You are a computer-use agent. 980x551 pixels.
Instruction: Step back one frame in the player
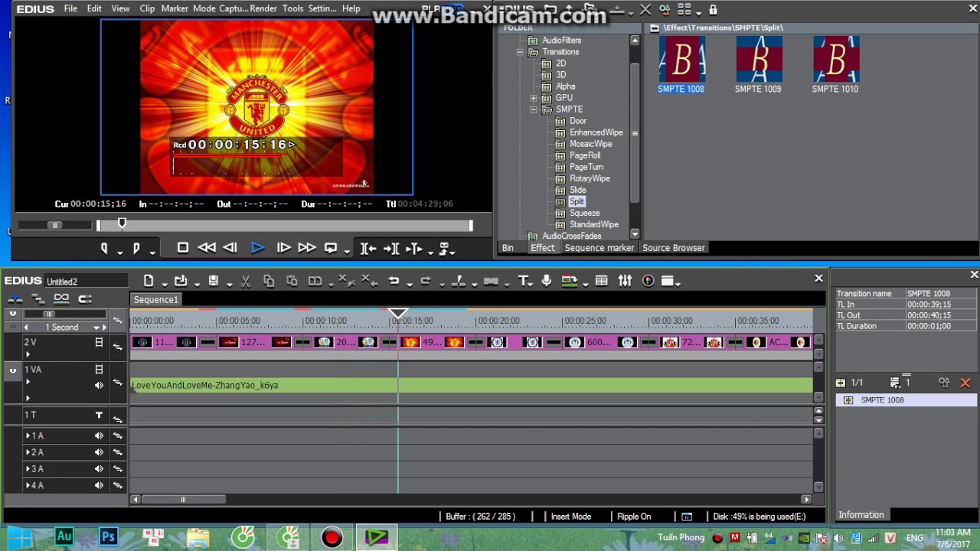click(x=230, y=248)
